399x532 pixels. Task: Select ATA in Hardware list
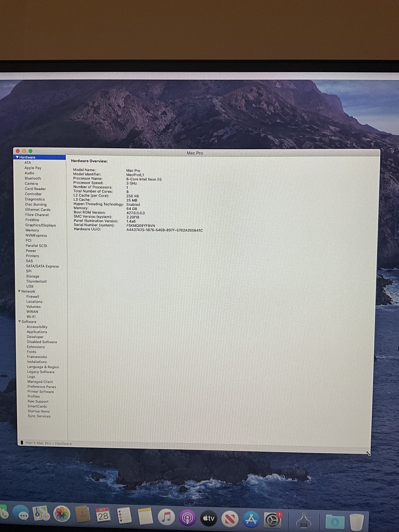click(x=28, y=163)
